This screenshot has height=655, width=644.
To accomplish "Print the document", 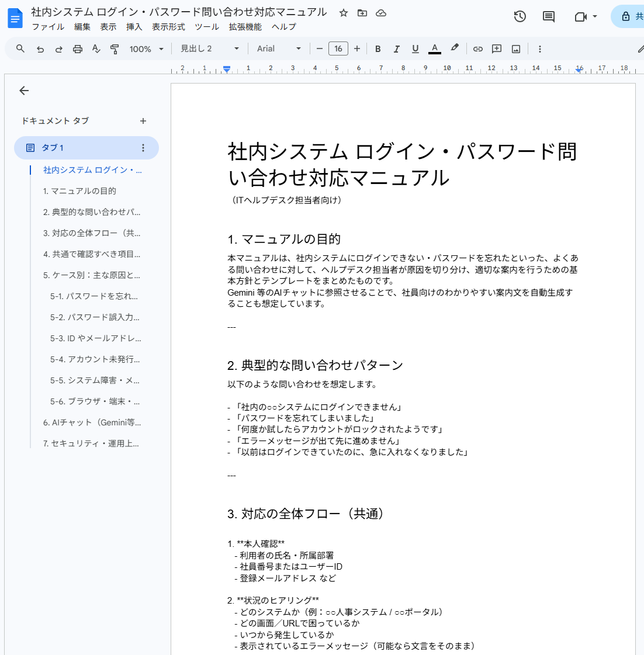I will pos(78,49).
